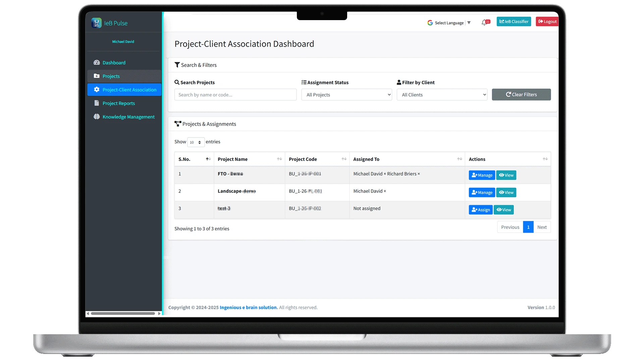Click the IeB Pulse logo icon
This screenshot has width=644, height=362.
click(97, 23)
